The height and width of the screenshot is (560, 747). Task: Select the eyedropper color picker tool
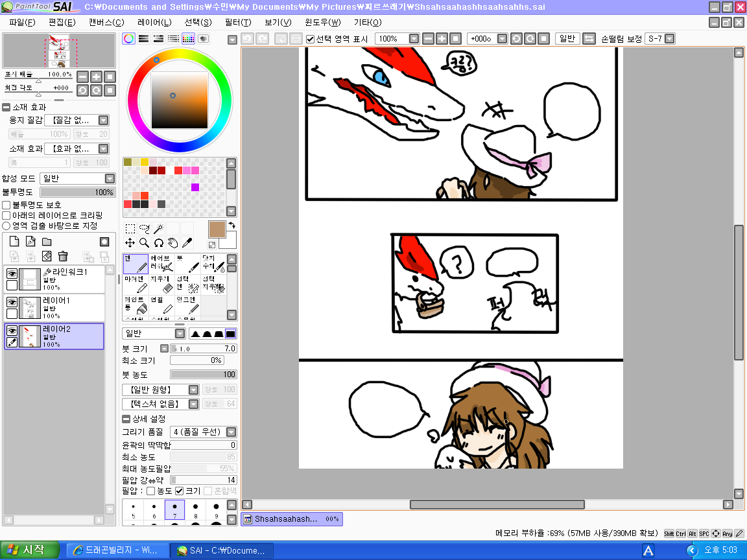(187, 243)
